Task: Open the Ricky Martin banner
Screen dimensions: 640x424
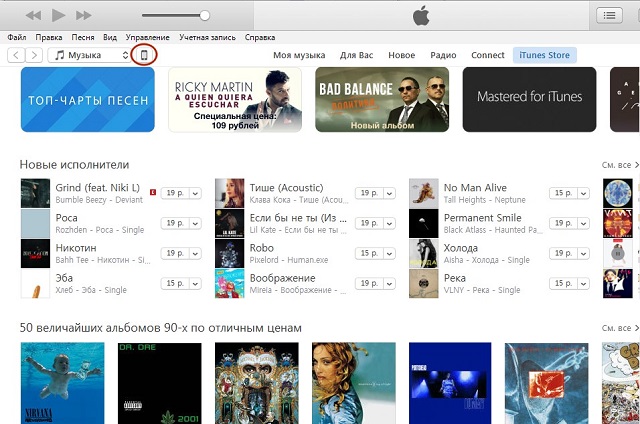Action: coord(235,100)
